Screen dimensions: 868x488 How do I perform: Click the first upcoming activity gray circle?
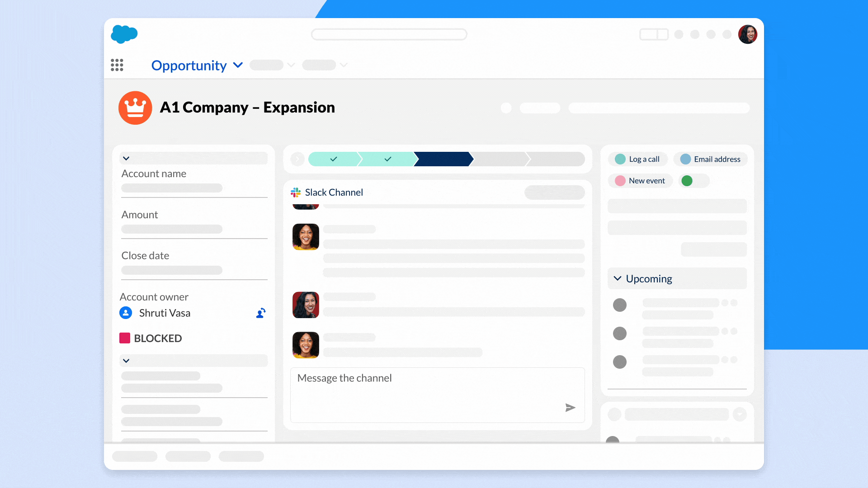pos(619,305)
